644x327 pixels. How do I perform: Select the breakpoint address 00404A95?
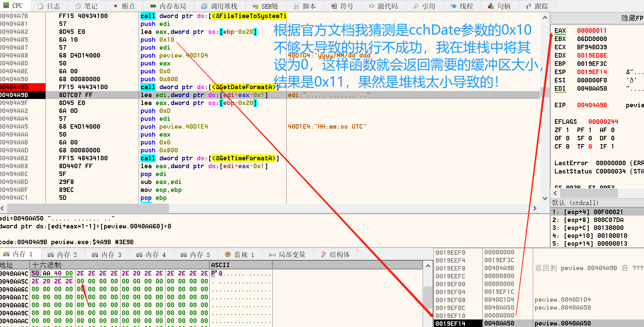[14, 87]
